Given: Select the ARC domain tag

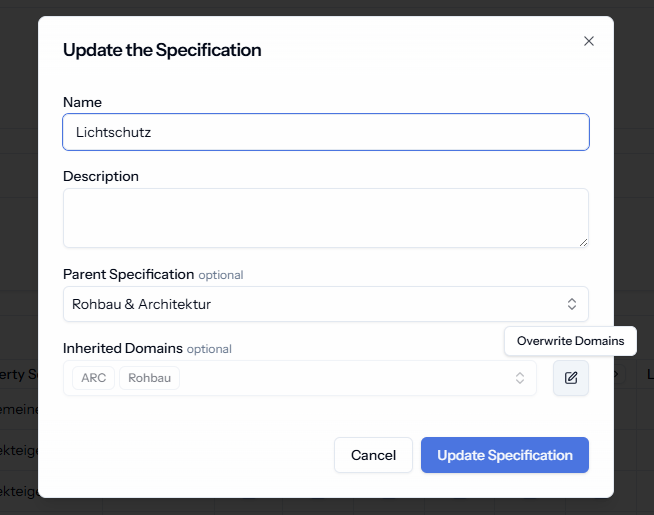Looking at the screenshot, I should [93, 378].
